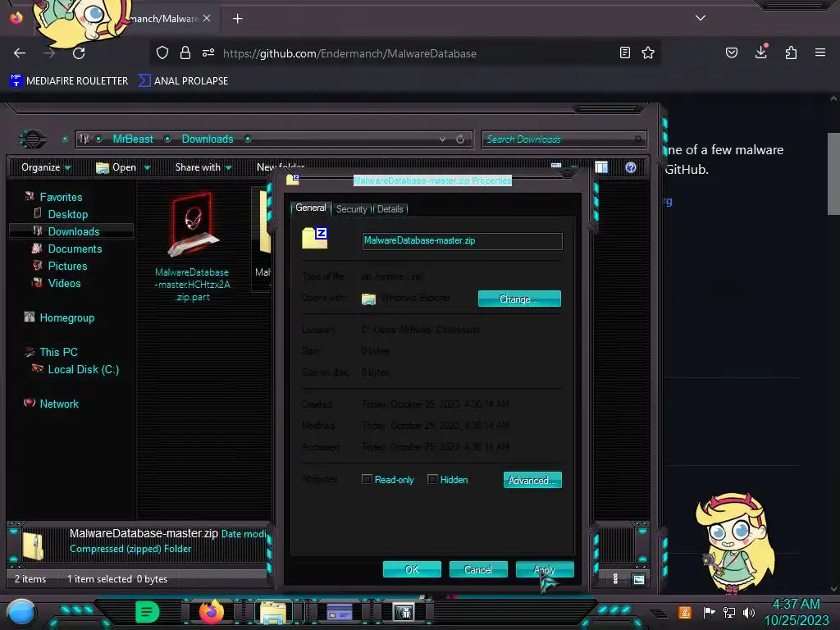Click the MalwareDatabase-master.zip filename field
The image size is (840, 630).
[463, 240]
